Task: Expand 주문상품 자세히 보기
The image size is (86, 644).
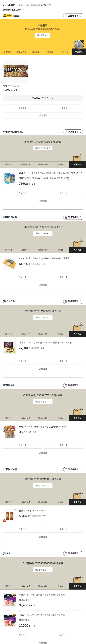Action: 43,98
